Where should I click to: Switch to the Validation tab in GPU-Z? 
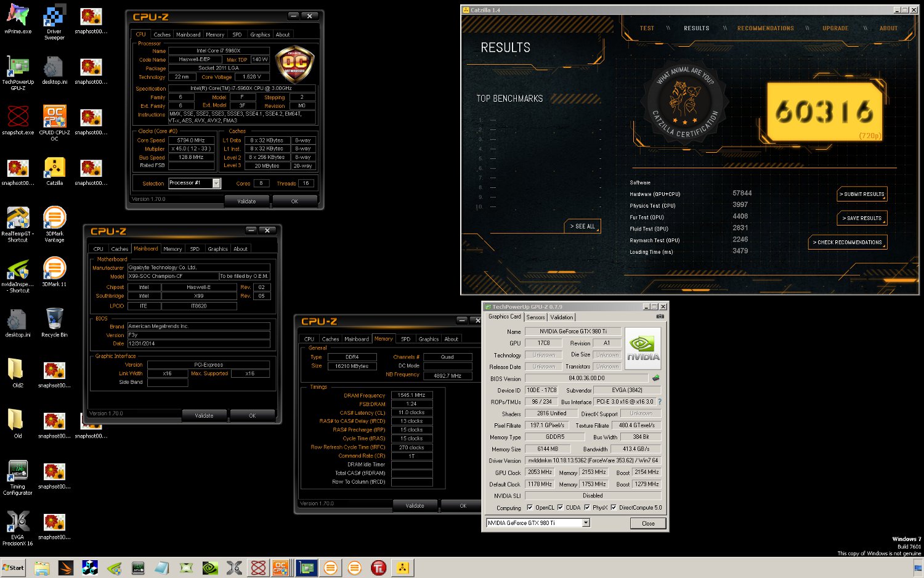tap(562, 317)
